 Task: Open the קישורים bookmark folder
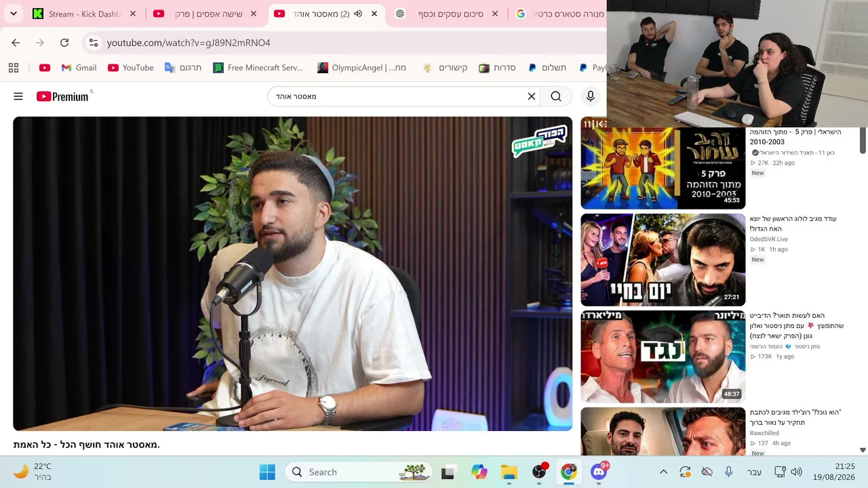click(x=445, y=68)
